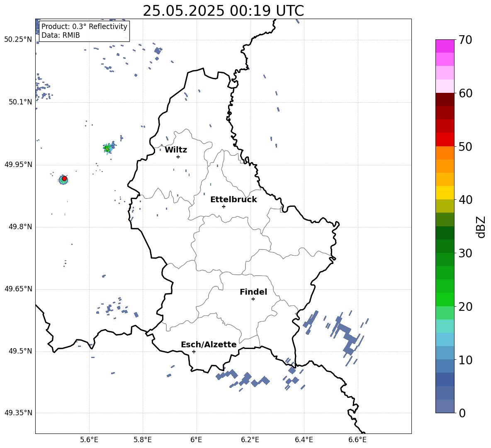Viewport: 491px width, 448px height.
Task: Click the Data: RMIB text
Action: (x=61, y=35)
